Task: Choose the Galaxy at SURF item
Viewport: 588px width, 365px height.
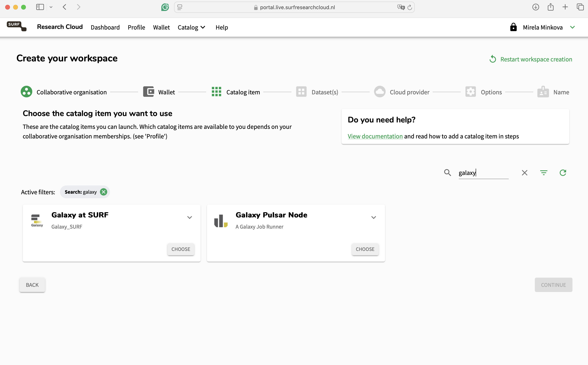Action: [x=181, y=249]
